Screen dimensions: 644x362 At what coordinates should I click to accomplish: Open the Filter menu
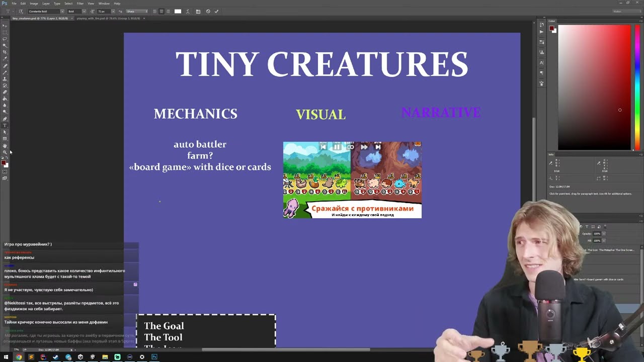click(80, 4)
